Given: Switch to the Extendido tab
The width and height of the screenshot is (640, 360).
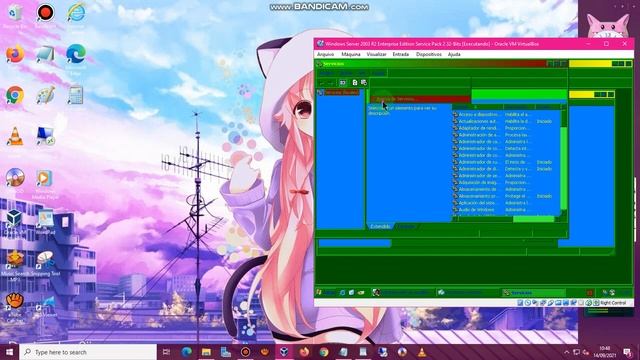Looking at the screenshot, I should pos(380,226).
